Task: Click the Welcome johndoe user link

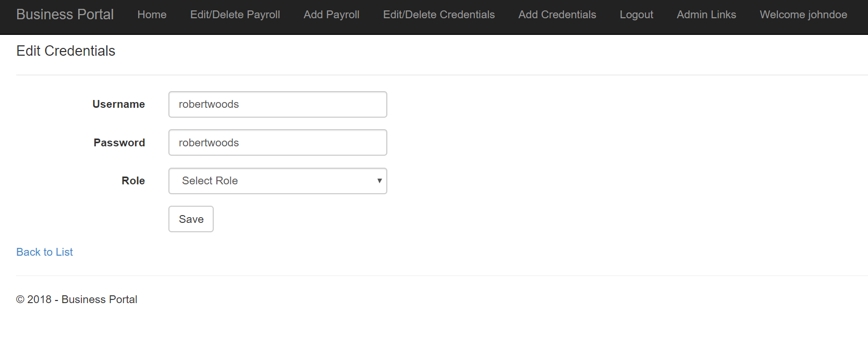Action: (803, 15)
